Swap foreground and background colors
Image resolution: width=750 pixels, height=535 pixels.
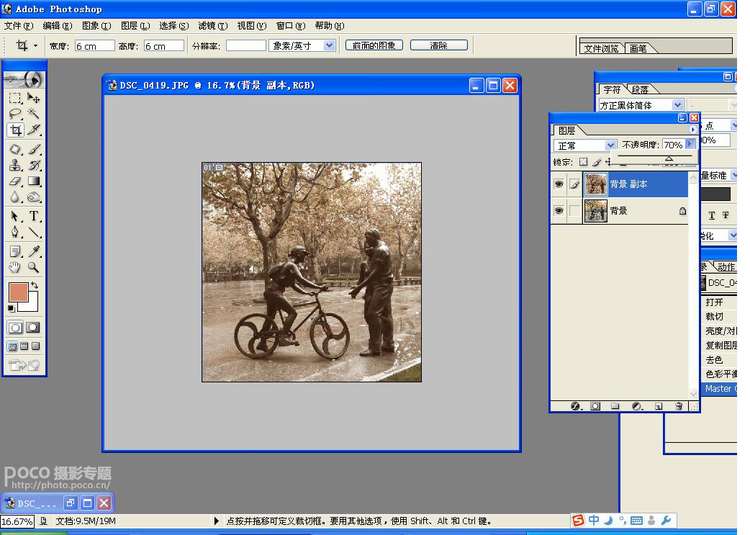coord(34,285)
